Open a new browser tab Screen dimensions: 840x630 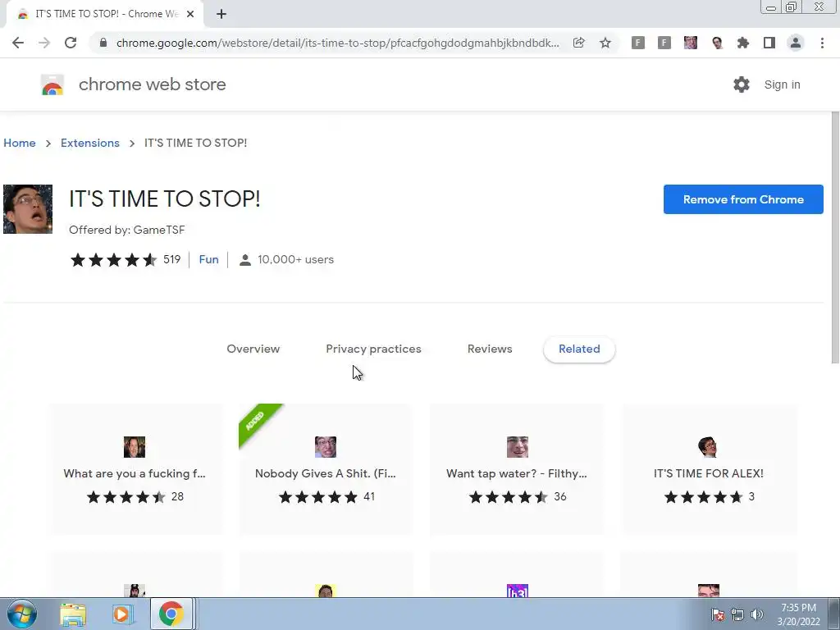click(x=221, y=15)
